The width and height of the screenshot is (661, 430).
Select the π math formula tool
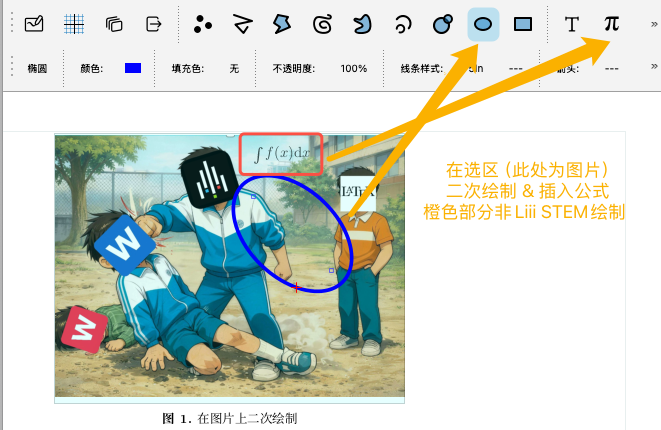click(x=612, y=24)
